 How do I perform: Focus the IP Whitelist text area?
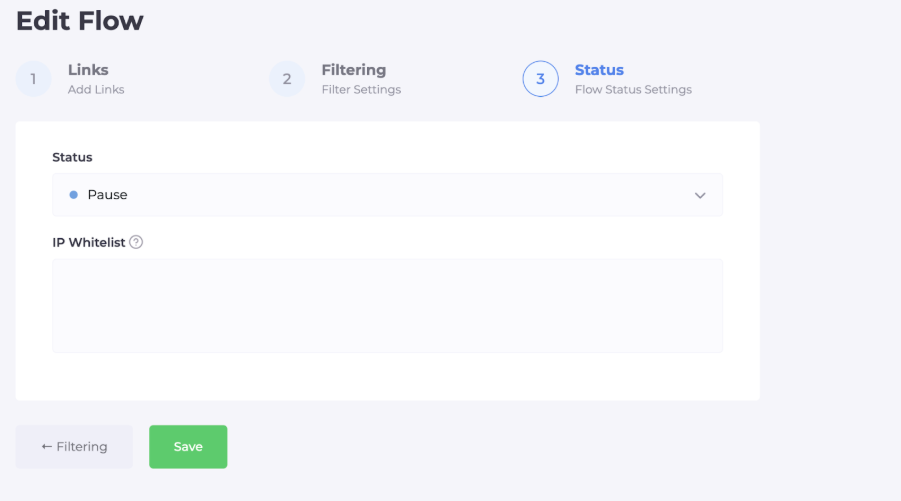[x=387, y=305]
